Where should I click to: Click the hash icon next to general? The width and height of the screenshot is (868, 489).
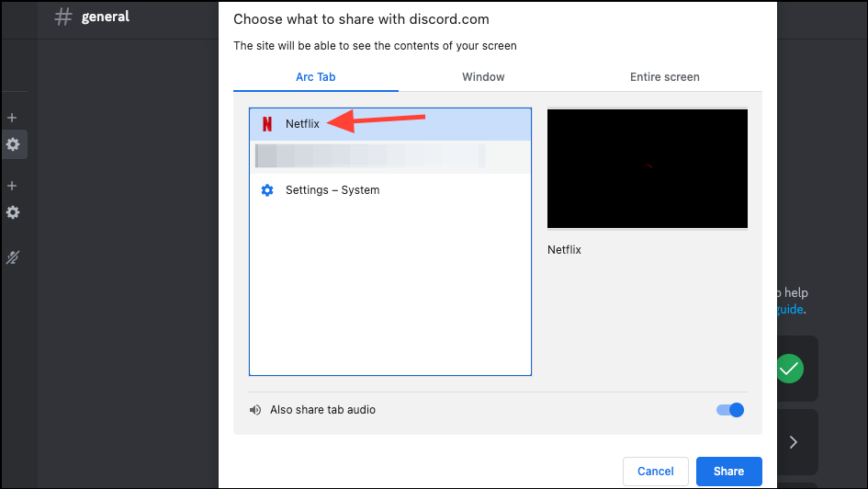coord(63,17)
